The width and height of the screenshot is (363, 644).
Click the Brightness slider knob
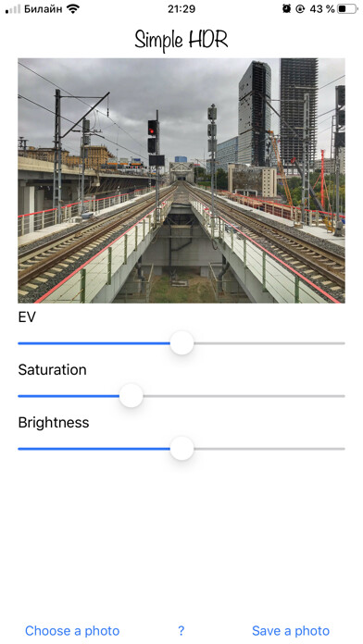[181, 449]
